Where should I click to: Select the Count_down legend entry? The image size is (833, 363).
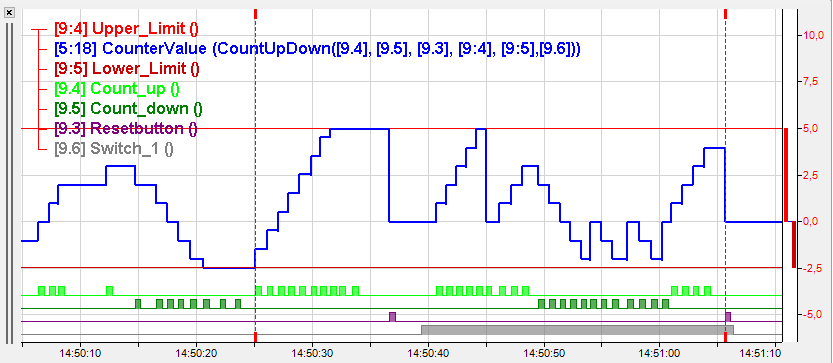[x=128, y=109]
